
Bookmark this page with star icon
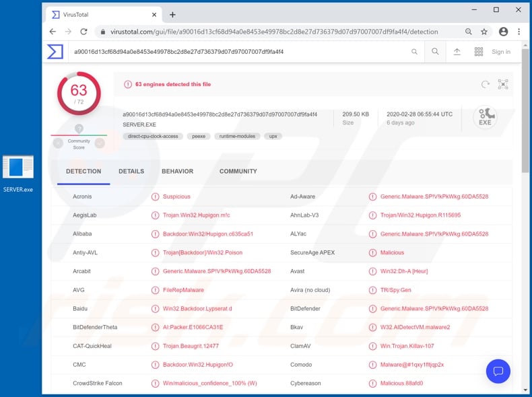point(484,32)
